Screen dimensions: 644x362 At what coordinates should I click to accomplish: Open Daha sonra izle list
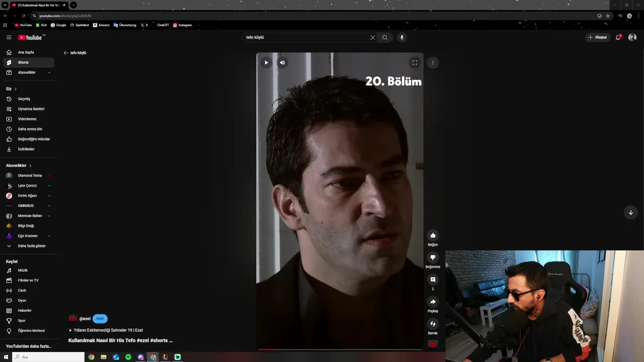pos(29,129)
